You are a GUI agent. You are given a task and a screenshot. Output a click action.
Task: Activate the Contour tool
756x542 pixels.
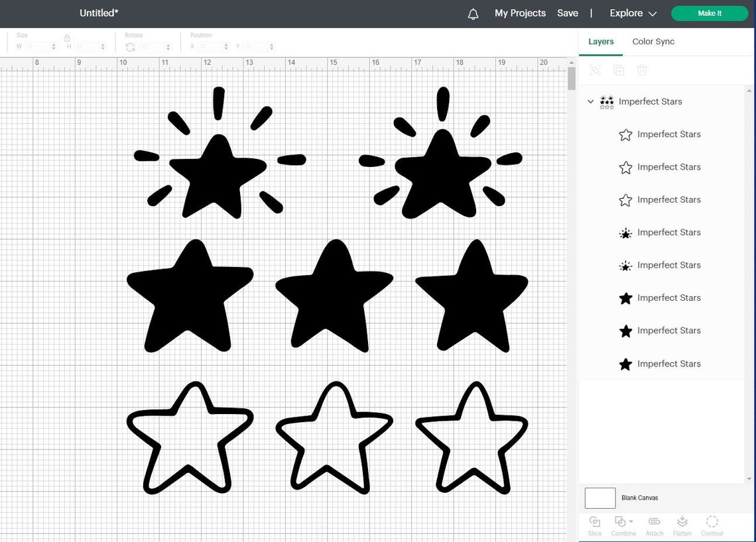click(x=712, y=525)
